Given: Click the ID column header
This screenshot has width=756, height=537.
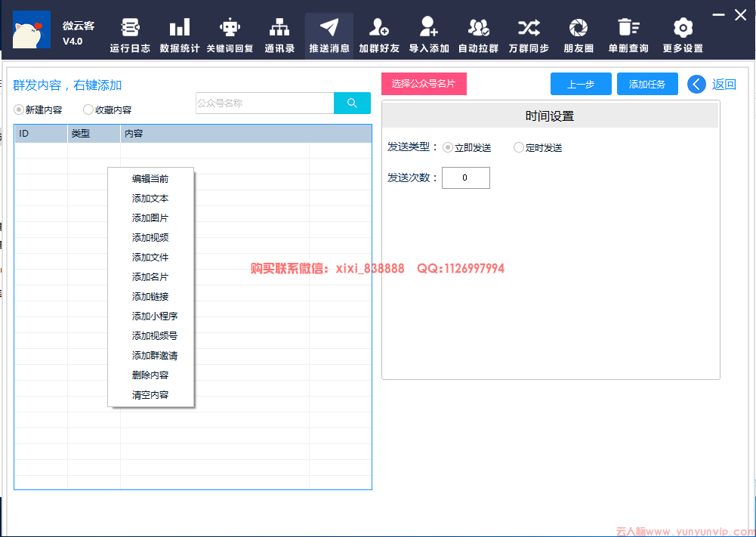Looking at the screenshot, I should pos(41,134).
